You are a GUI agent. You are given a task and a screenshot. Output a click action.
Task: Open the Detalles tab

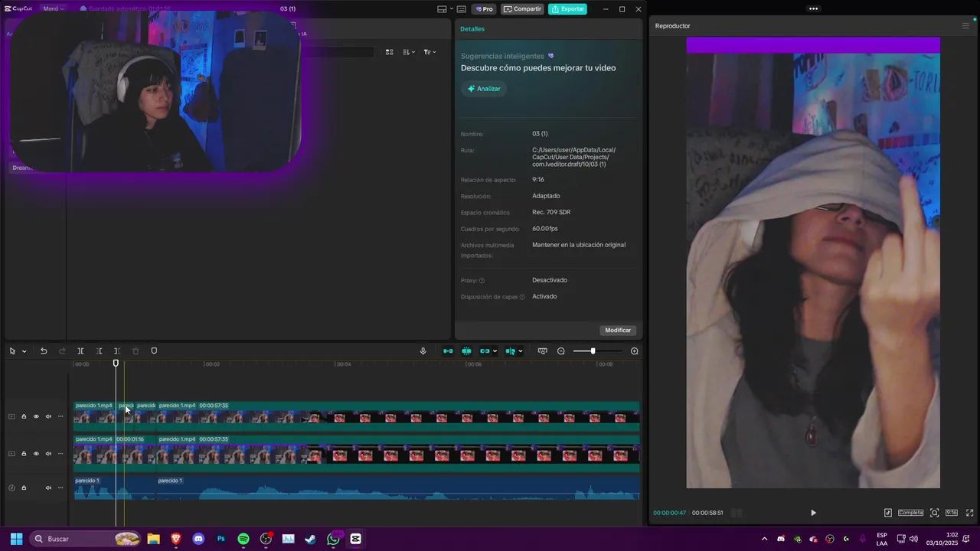click(x=472, y=29)
